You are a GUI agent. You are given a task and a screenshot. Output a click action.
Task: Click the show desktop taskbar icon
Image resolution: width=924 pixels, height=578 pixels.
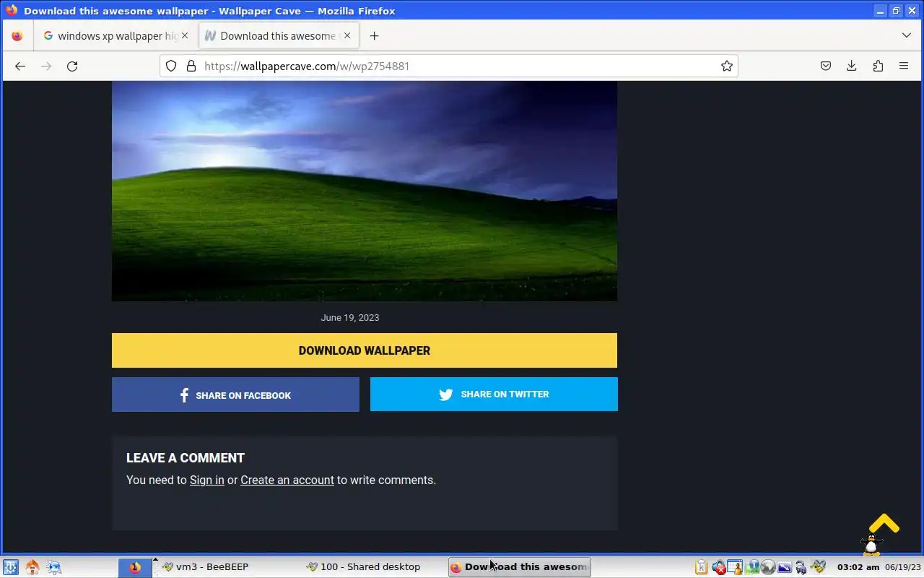(54, 567)
